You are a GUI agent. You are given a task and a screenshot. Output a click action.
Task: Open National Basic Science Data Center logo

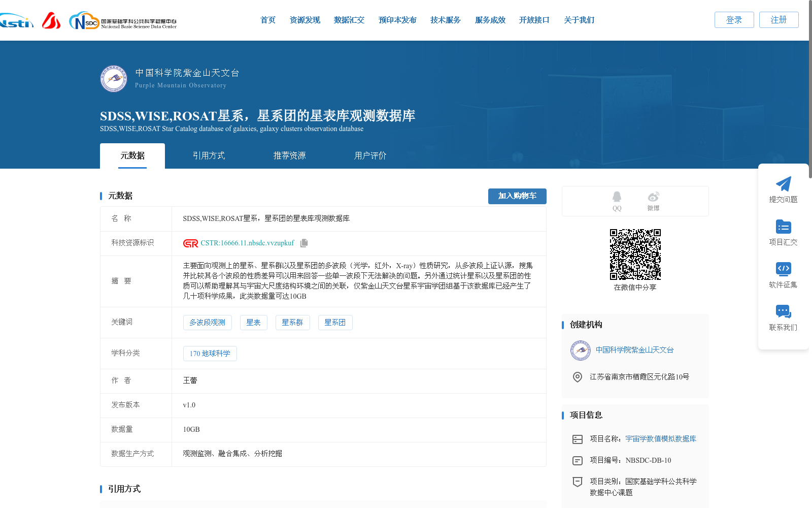[x=123, y=20]
